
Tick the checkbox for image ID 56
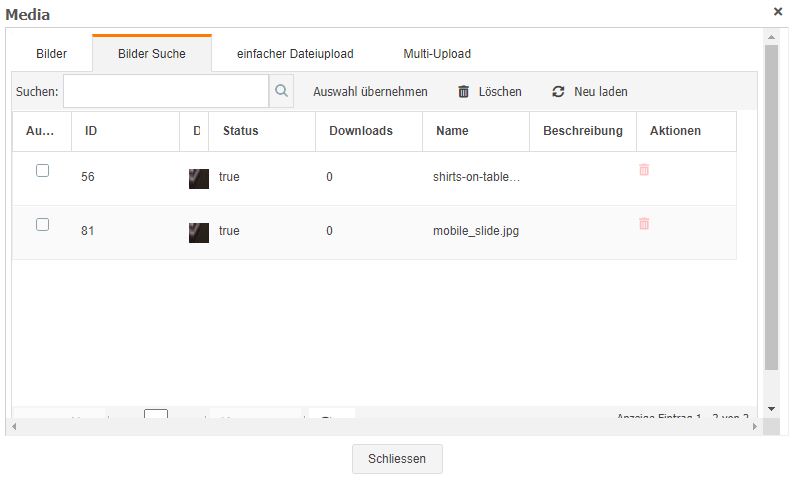[x=42, y=171]
